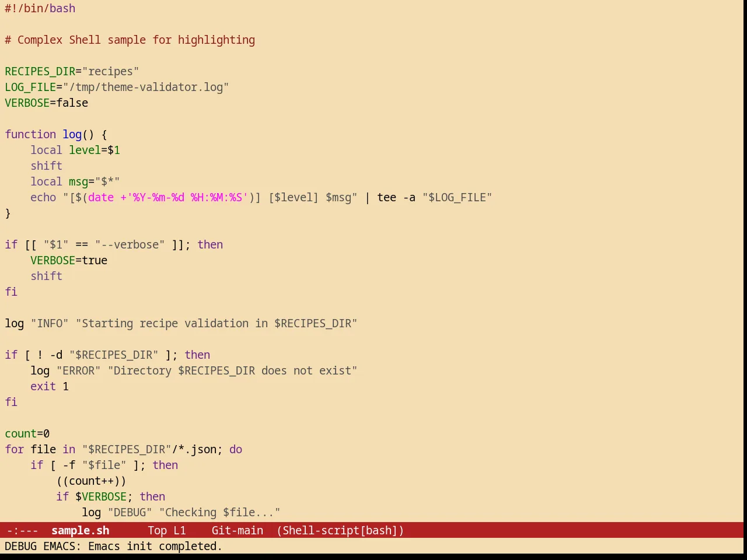The width and height of the screenshot is (747, 560).
Task: Click the Top position indicator in mode line
Action: pyautogui.click(x=157, y=530)
